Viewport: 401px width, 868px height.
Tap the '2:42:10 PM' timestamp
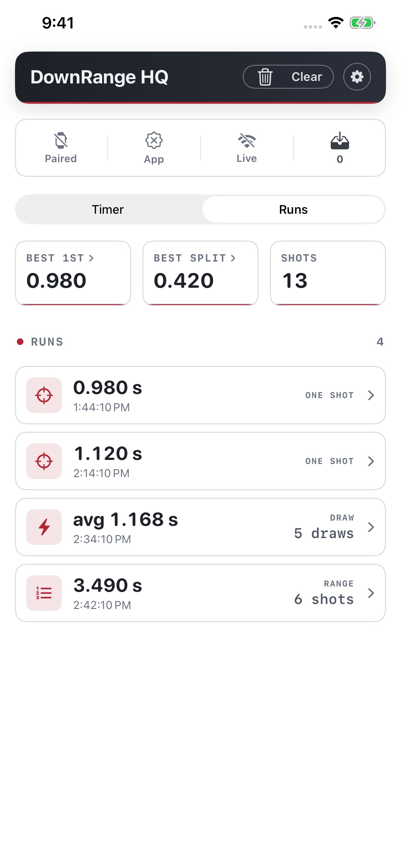[102, 605]
